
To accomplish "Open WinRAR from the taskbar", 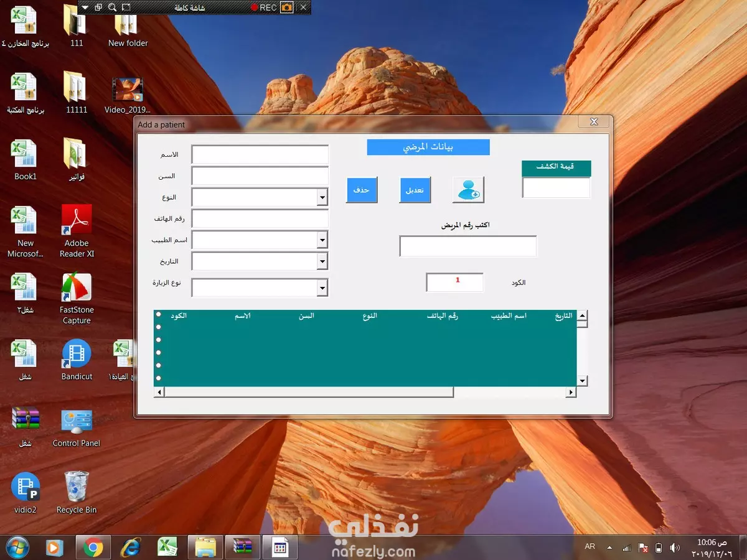I will tap(242, 548).
